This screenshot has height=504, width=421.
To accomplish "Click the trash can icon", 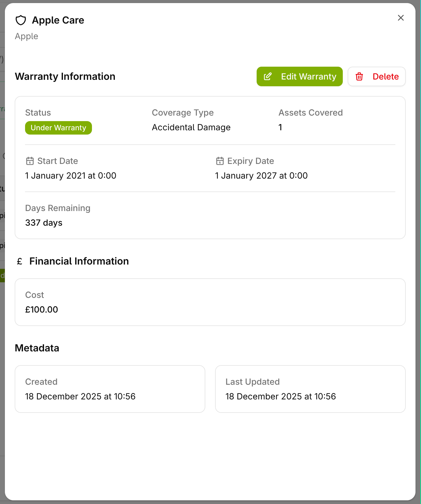I will [359, 76].
